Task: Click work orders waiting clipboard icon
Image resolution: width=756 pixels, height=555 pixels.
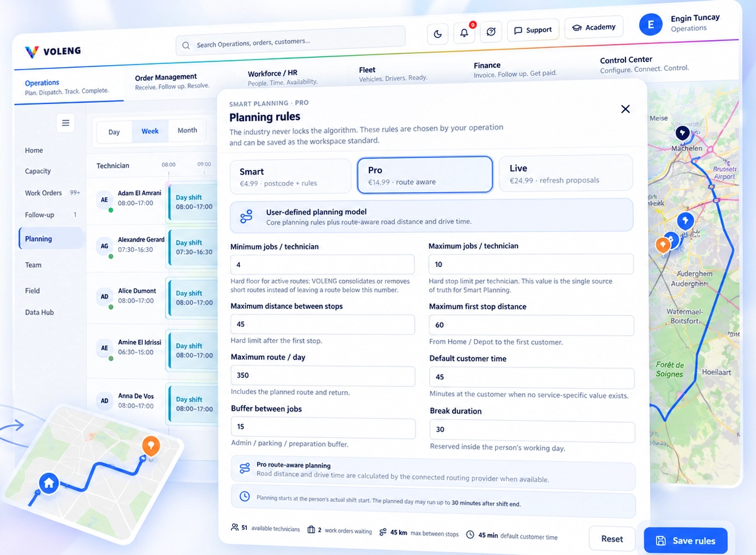Action: (x=312, y=530)
